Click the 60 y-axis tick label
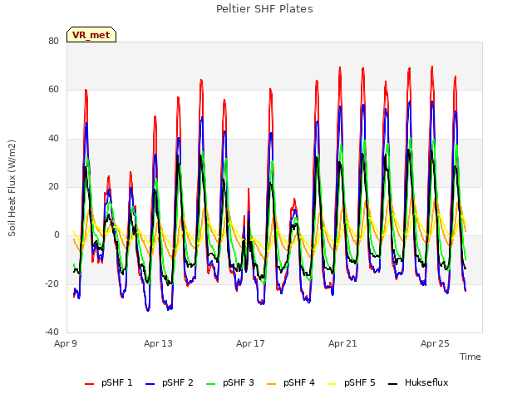 coord(53,90)
